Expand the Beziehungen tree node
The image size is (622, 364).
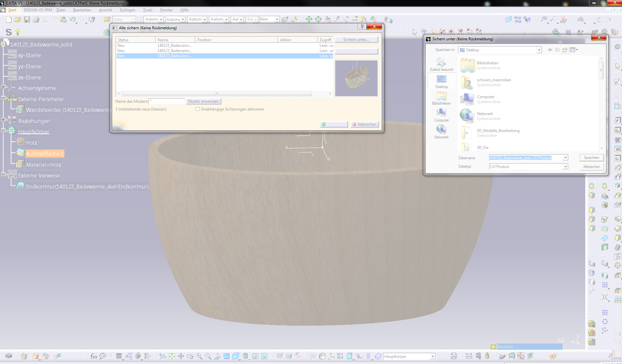[3, 120]
